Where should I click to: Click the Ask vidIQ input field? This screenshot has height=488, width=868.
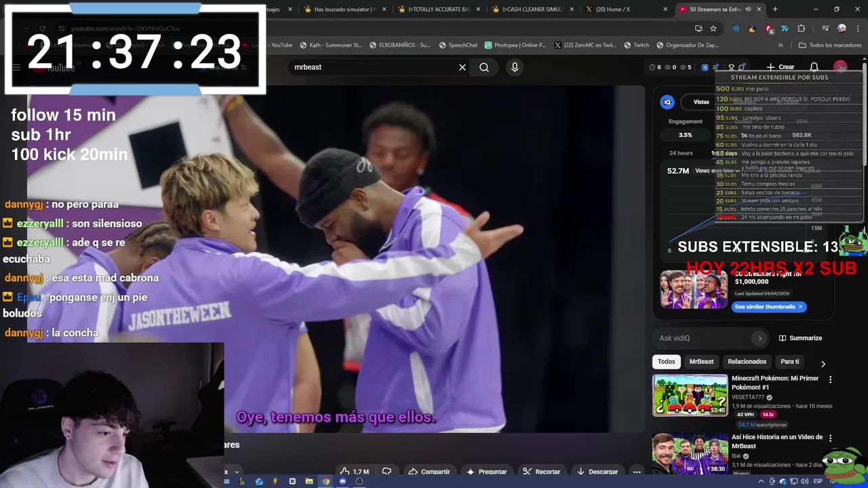tap(704, 338)
